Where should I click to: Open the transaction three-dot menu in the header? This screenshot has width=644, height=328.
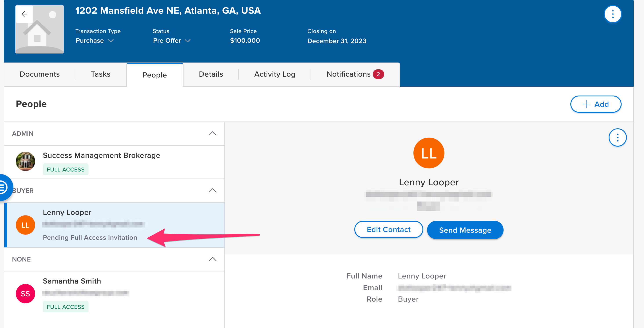(613, 14)
